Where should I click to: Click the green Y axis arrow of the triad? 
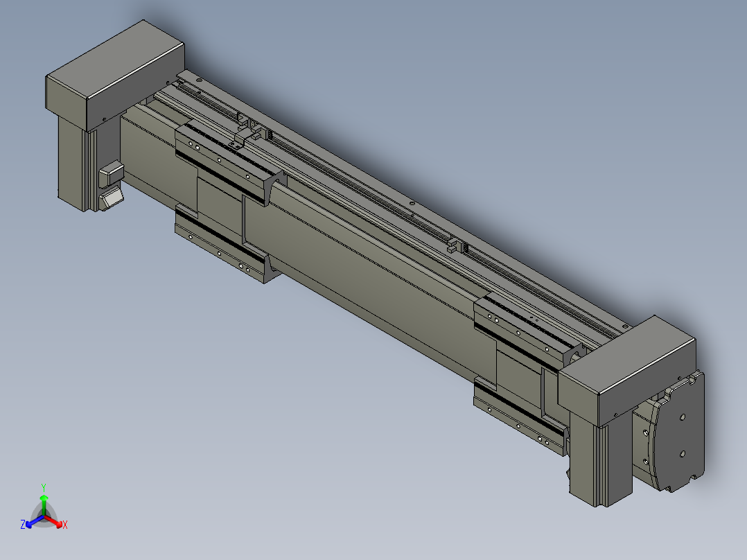point(44,505)
